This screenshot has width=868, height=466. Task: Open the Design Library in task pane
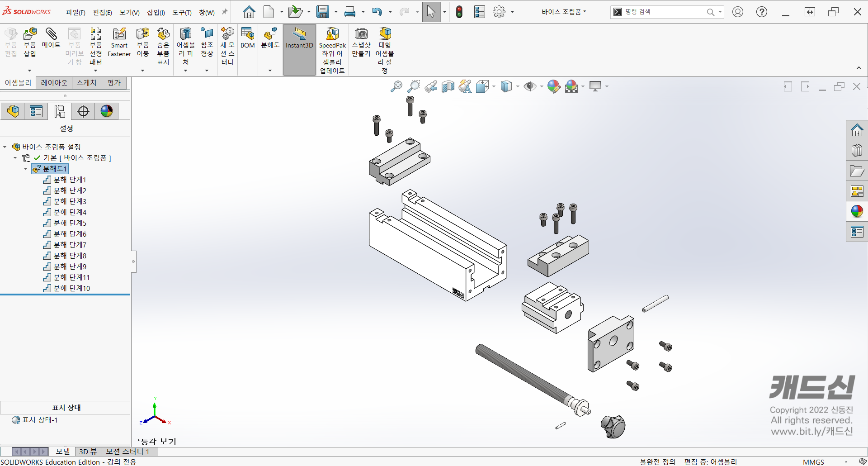(857, 150)
